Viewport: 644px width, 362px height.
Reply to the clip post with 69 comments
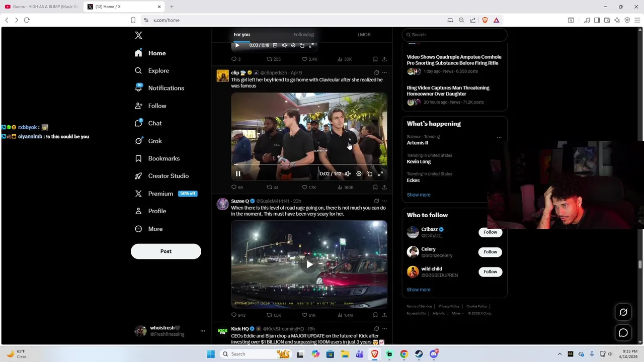click(x=236, y=187)
